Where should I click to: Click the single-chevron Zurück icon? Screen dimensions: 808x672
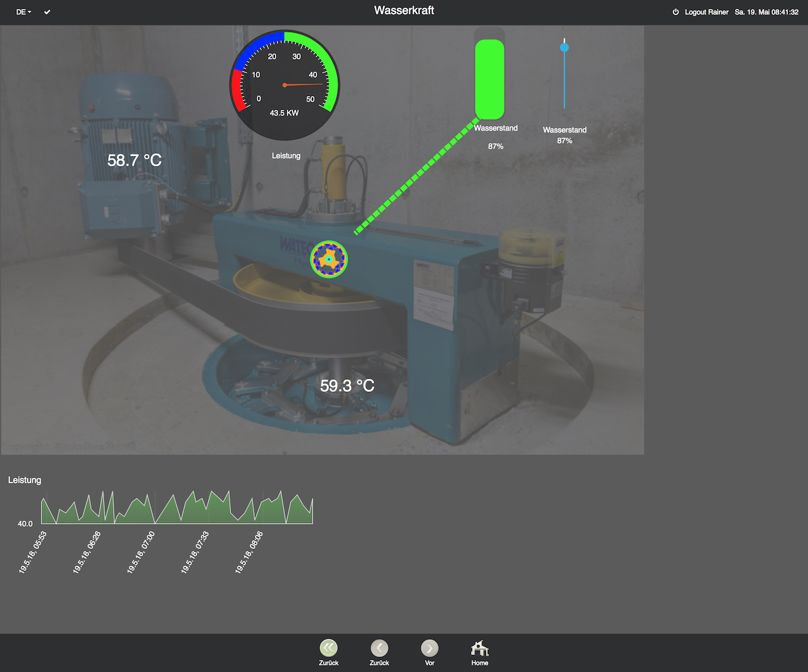click(x=379, y=648)
